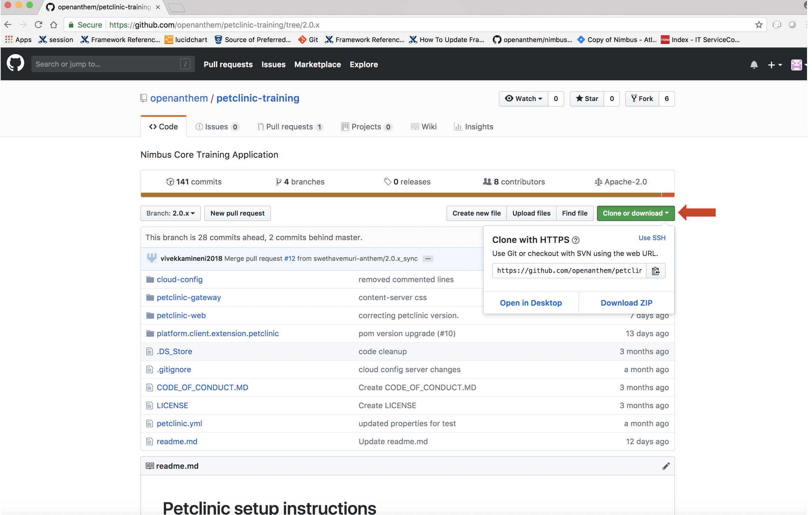The image size is (812, 515).
Task: Click Download ZIP
Action: point(626,303)
